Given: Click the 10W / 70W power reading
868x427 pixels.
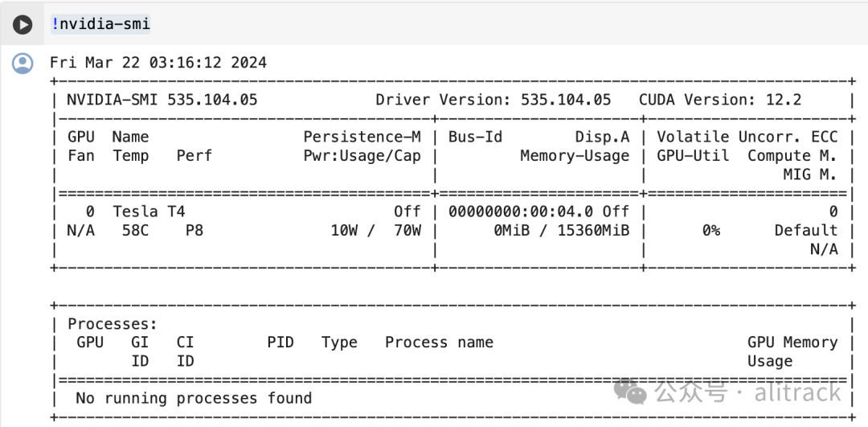Looking at the screenshot, I should click(x=375, y=230).
